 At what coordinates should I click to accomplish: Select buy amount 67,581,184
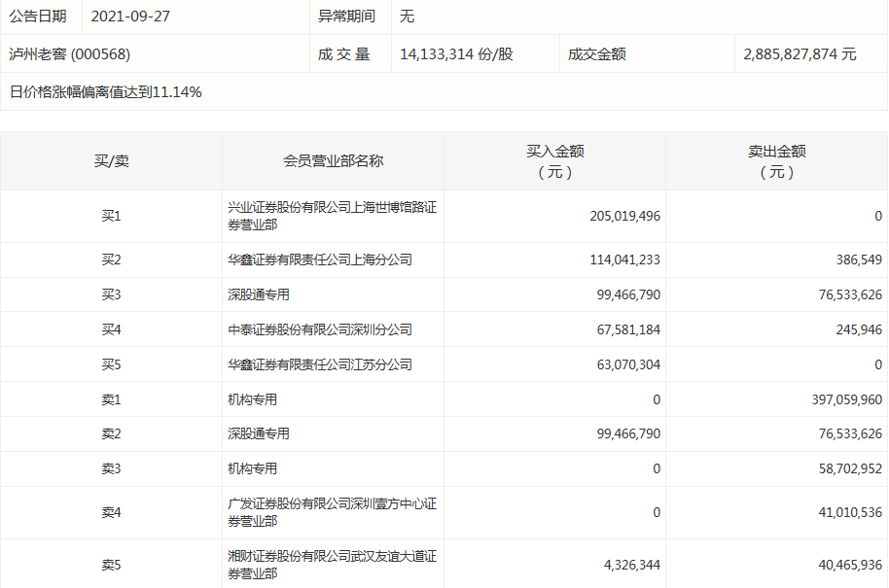tap(628, 329)
